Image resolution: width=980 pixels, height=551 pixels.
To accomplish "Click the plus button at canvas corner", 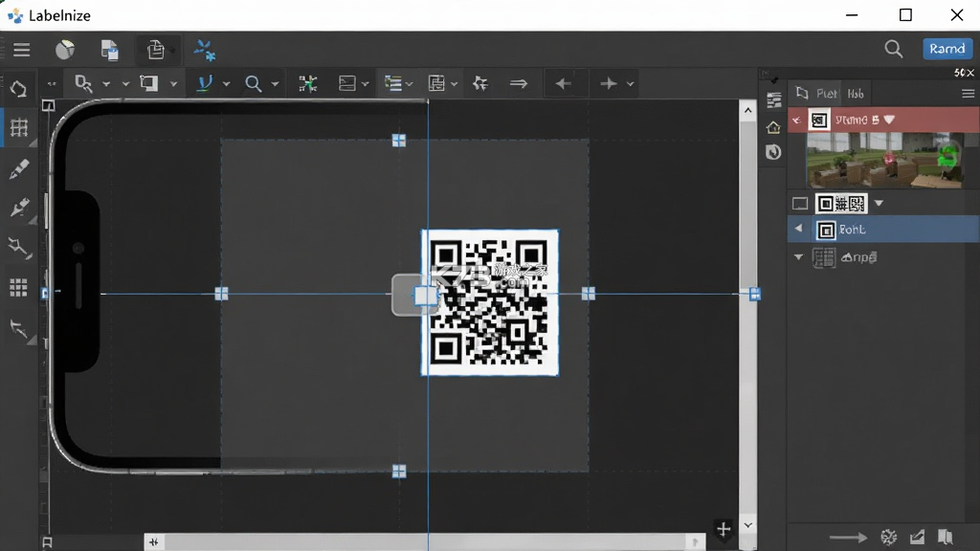I will coord(724,530).
